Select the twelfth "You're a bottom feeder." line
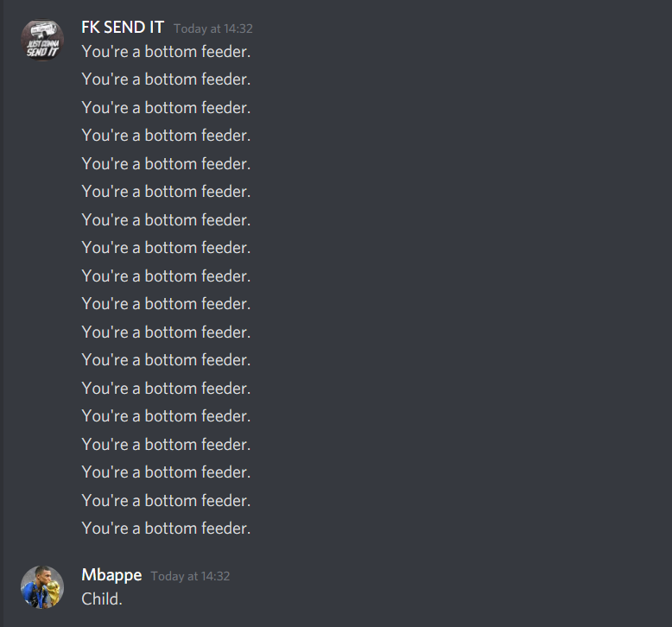Image resolution: width=672 pixels, height=627 pixels. (167, 360)
